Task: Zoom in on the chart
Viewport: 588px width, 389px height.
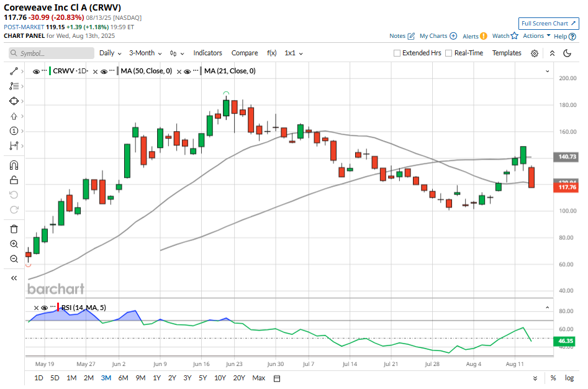Action: point(14,244)
